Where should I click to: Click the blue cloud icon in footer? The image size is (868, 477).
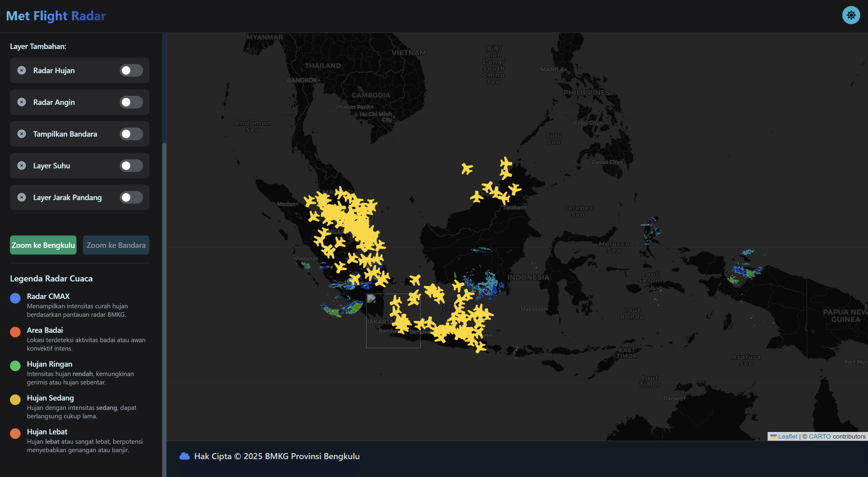coord(184,456)
